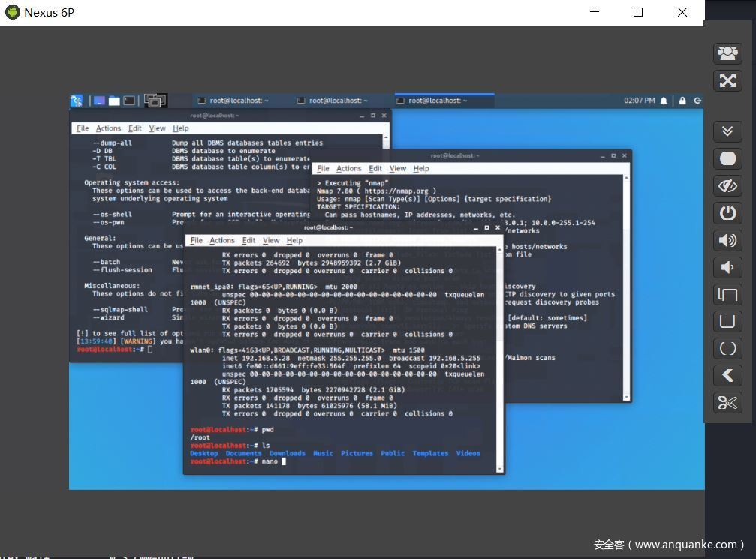Toggle the crossed-out eye visibility button
The width and height of the screenshot is (756, 559).
[x=727, y=185]
